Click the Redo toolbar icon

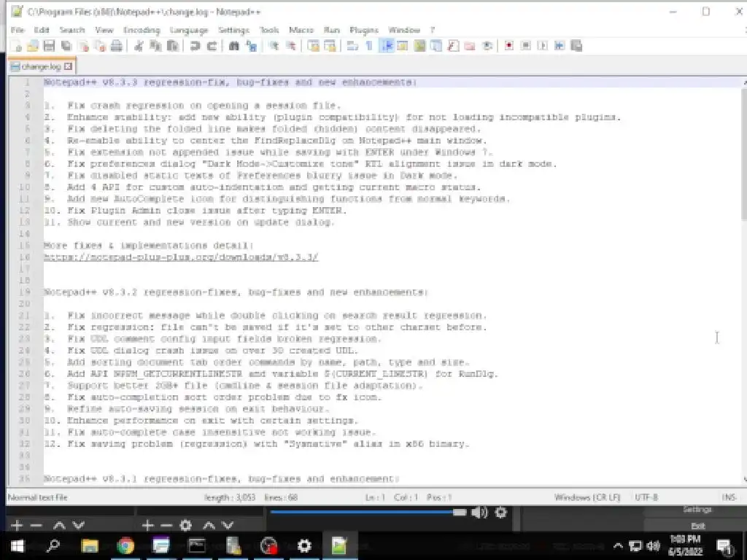(212, 46)
